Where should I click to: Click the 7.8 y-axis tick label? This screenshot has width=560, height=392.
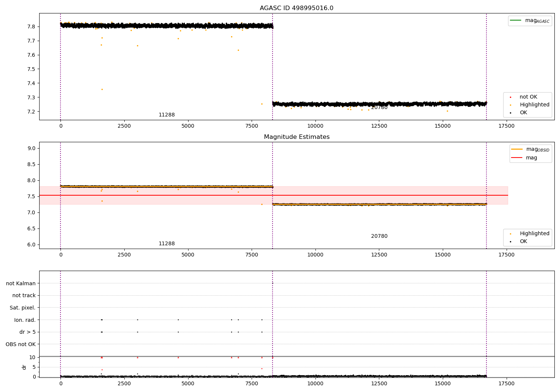click(x=31, y=27)
